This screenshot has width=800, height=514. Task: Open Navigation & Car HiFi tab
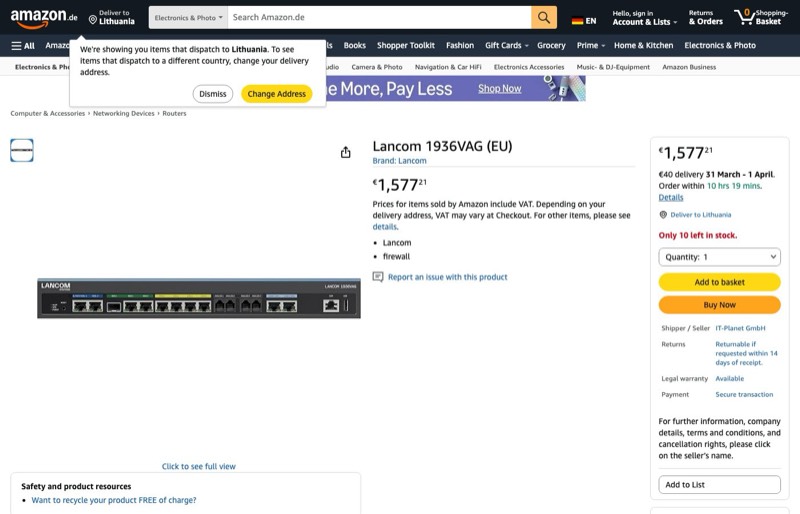pos(448,67)
